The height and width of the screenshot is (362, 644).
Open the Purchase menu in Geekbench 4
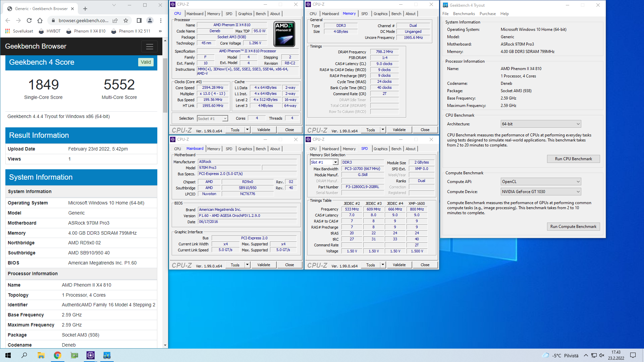tap(488, 14)
